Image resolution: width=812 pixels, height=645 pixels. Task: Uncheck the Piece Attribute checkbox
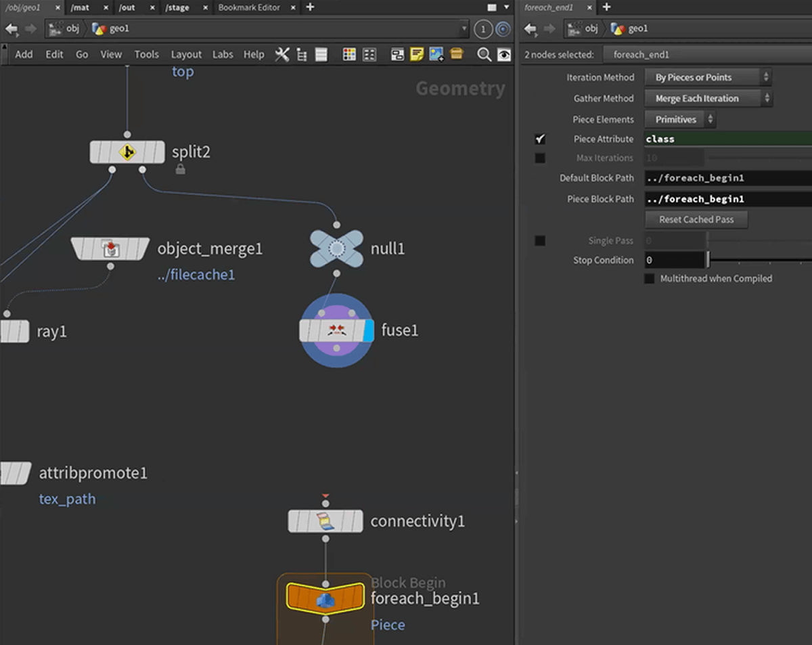[540, 139]
